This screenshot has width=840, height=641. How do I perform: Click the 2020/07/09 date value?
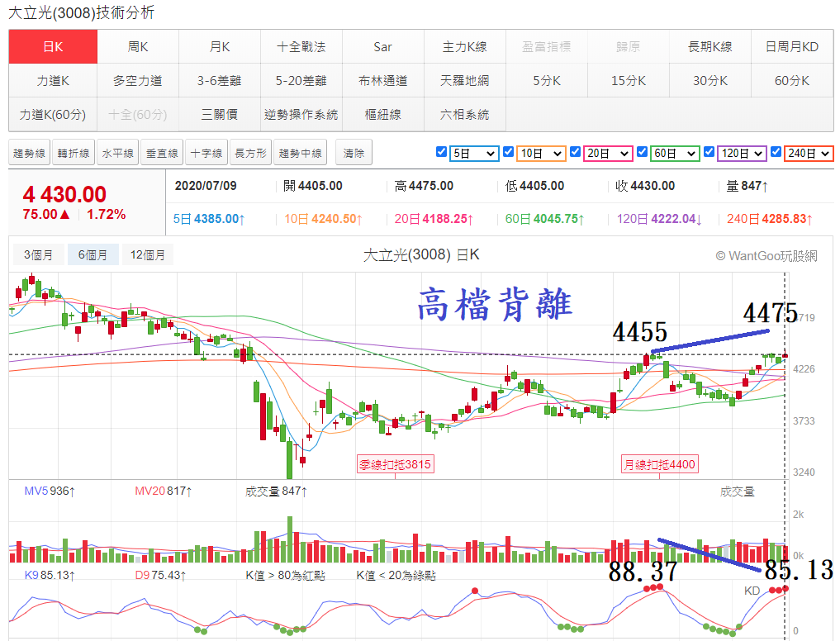[x=206, y=186]
